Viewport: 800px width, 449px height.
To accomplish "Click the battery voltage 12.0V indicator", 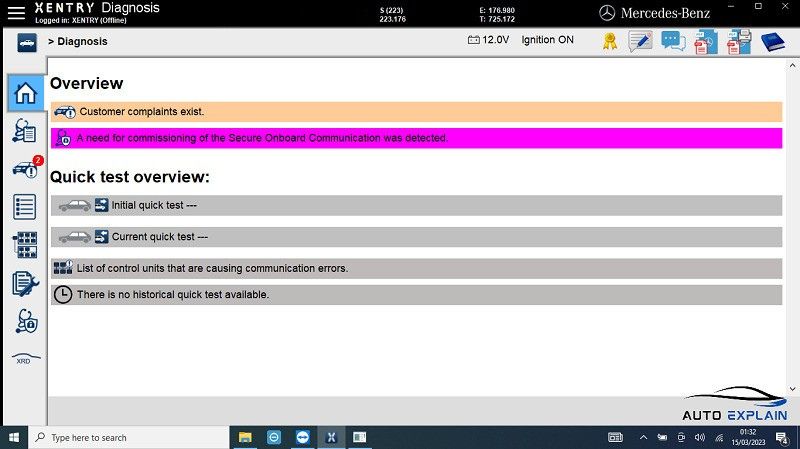I will click(x=488, y=40).
